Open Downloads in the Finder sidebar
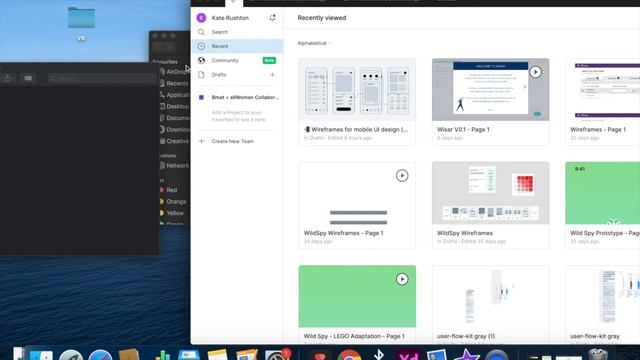 click(x=174, y=129)
